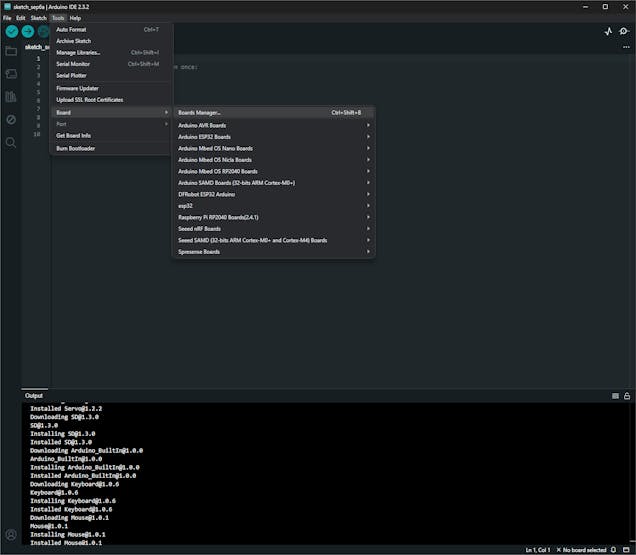Click the user account icon
This screenshot has width=636, height=555.
point(11,535)
